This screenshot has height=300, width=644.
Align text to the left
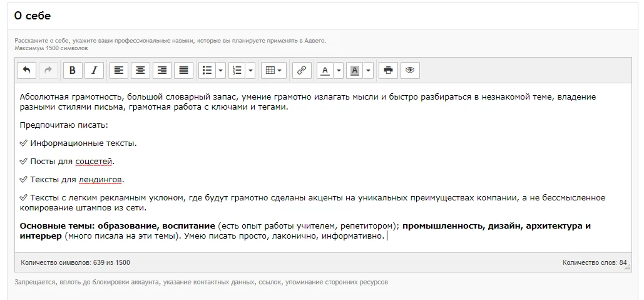(119, 70)
